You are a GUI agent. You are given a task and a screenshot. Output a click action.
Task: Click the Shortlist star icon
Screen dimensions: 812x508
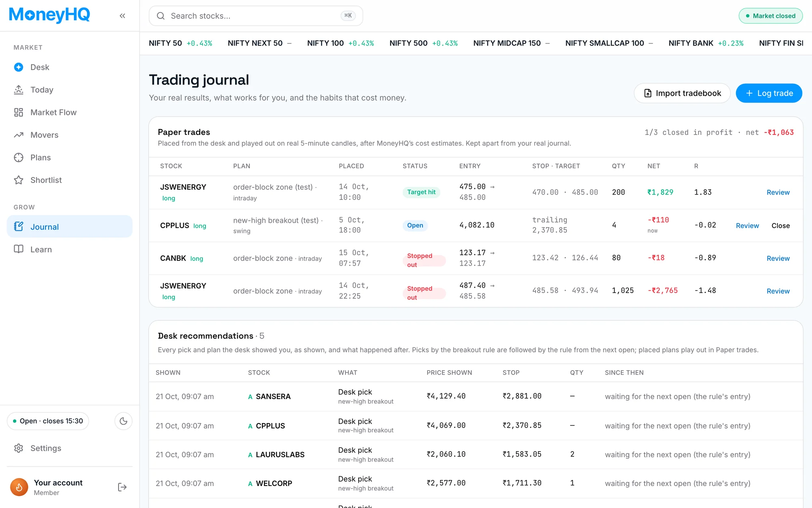[19, 180]
